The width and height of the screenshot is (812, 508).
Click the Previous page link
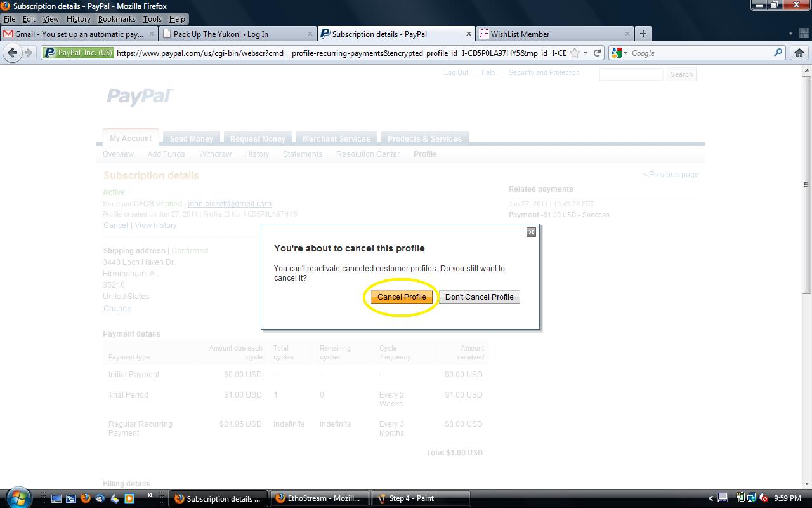tap(671, 175)
